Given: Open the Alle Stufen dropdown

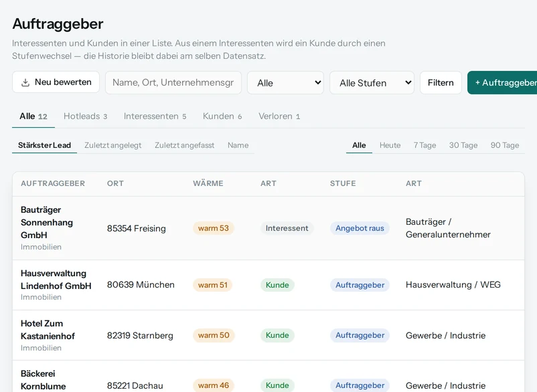Looking at the screenshot, I should point(372,82).
